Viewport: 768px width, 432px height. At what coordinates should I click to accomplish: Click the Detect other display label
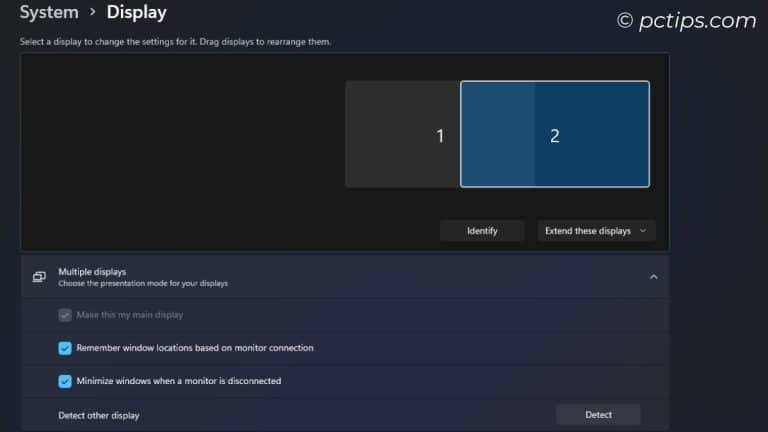point(99,415)
